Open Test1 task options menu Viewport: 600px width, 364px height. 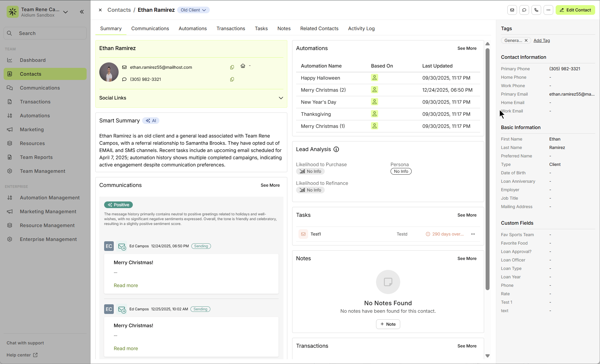pos(473,234)
